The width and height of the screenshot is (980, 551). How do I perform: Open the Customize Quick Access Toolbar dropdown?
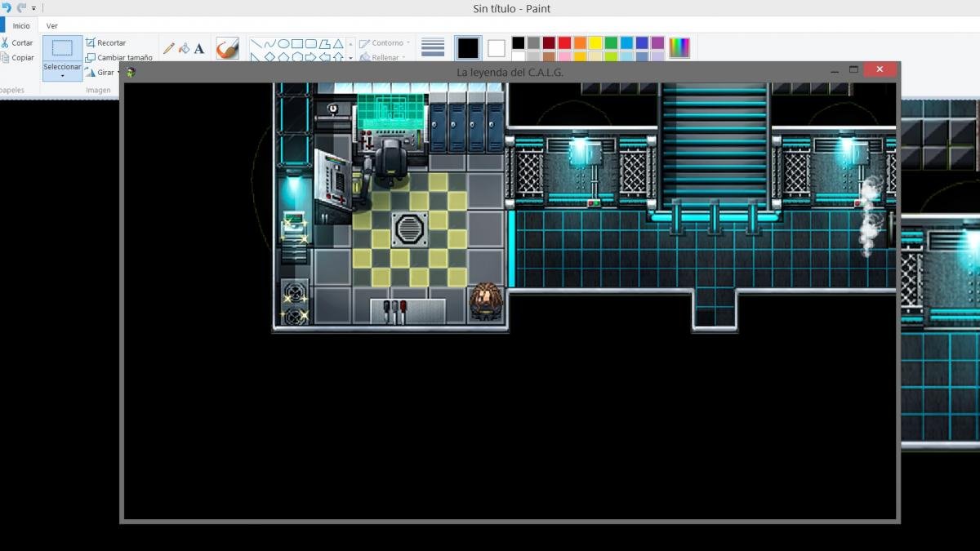[33, 8]
